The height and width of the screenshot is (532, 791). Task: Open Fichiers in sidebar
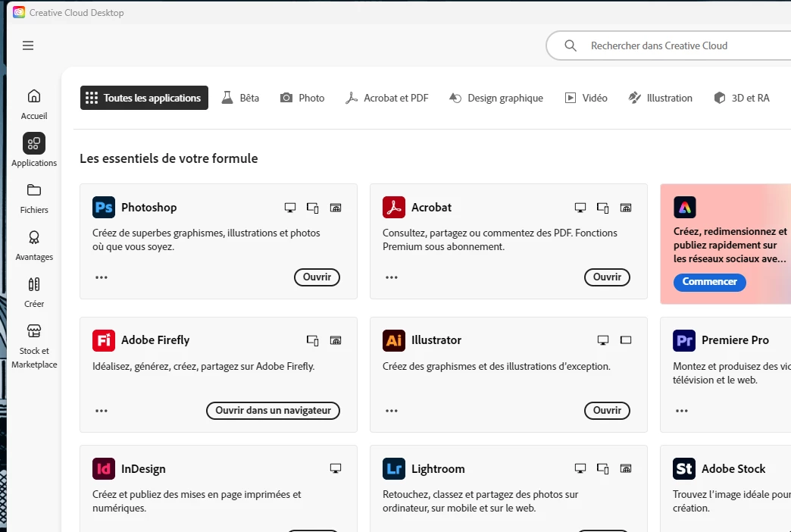(34, 199)
